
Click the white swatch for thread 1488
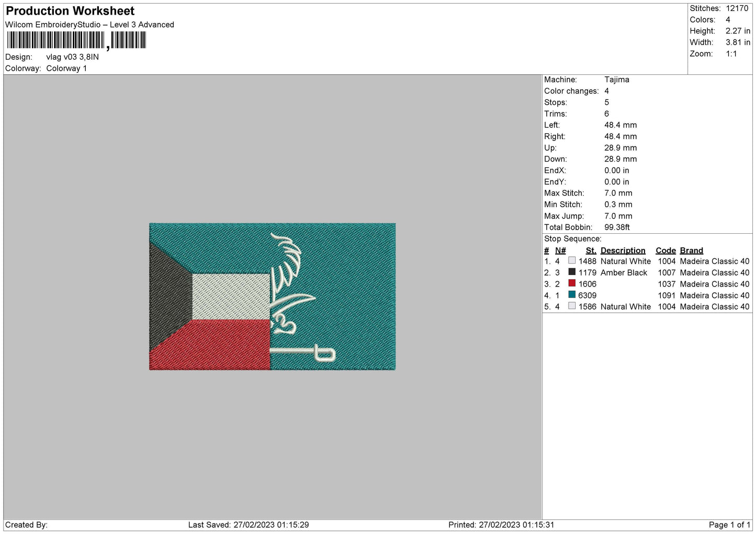[572, 260]
